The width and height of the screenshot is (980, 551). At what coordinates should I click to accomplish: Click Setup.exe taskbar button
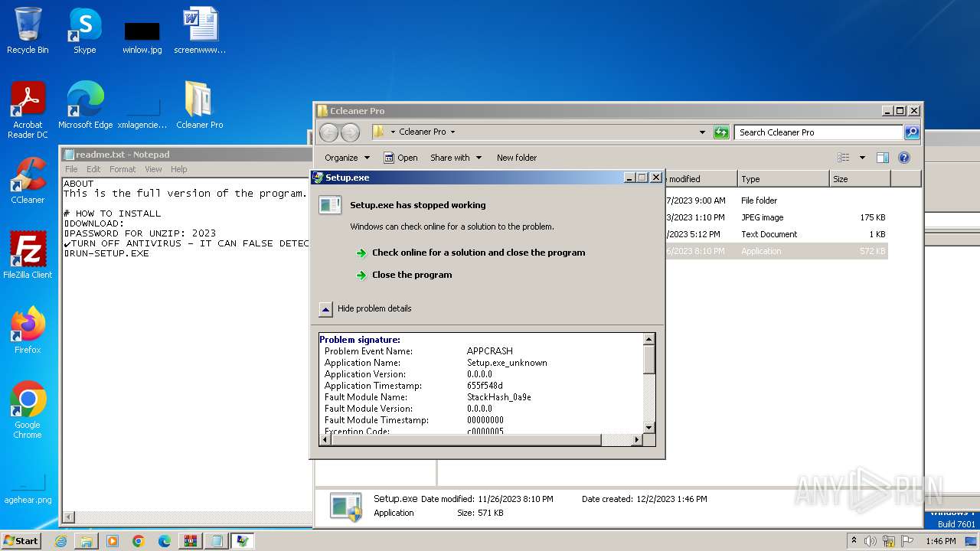[243, 541]
